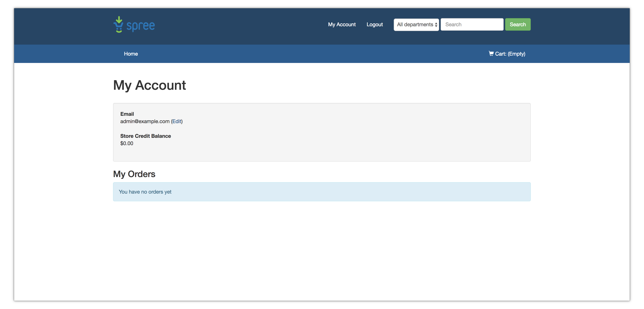The image size is (644, 309).
Task: Open My Account in header
Action: pyautogui.click(x=342, y=24)
